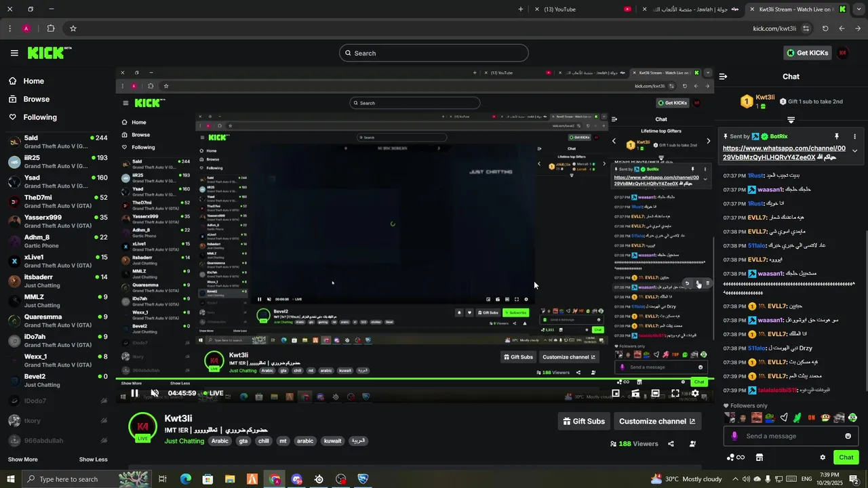
Task: Click the clip creation icon in player
Action: click(x=635, y=393)
